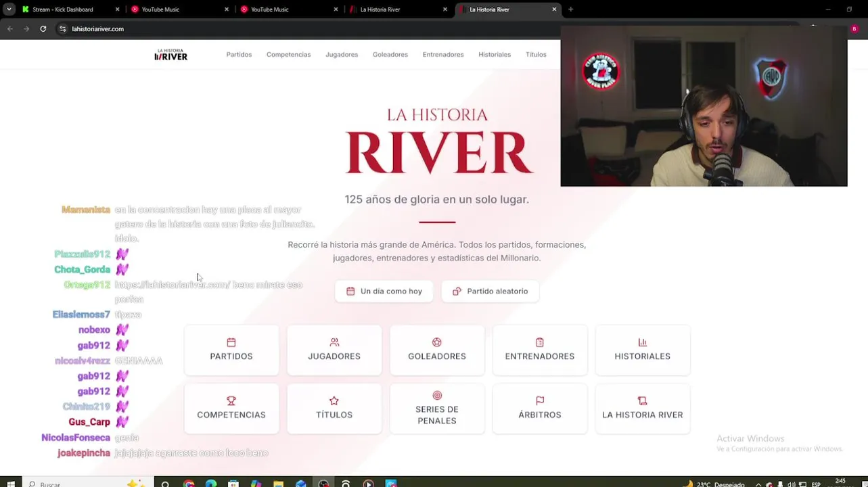Show hidden system tray icons chevron
The image size is (868, 487).
pyautogui.click(x=758, y=484)
